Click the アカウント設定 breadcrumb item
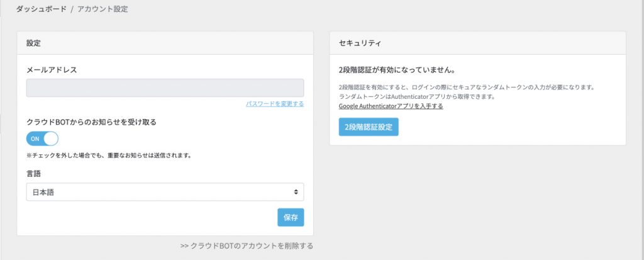The height and width of the screenshot is (260, 644). (x=103, y=9)
